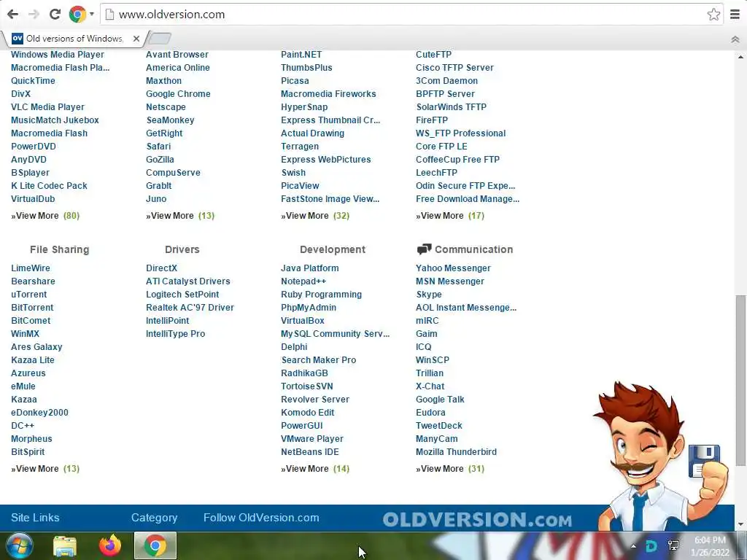This screenshot has height=560, width=747.
Task: Click the floppy disk save icon
Action: pos(704,461)
